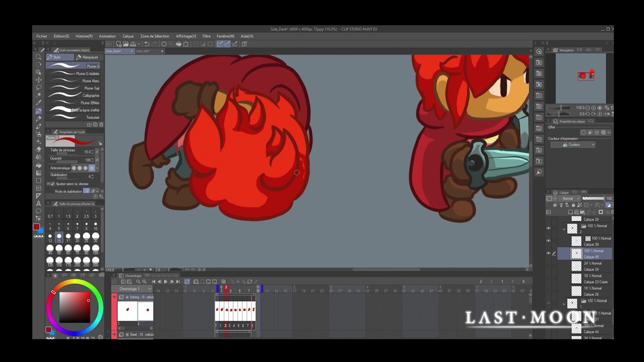Open the Filtre menu

206,36
